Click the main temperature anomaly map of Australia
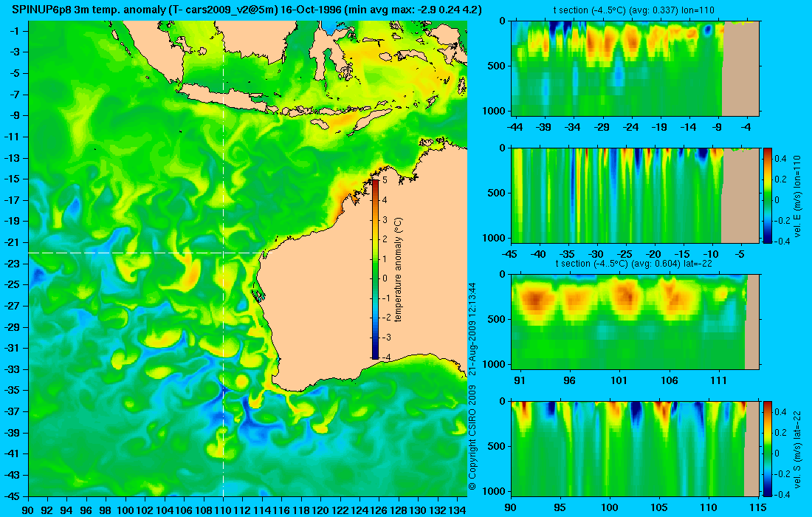Image resolution: width=812 pixels, height=517 pixels. (x=247, y=258)
